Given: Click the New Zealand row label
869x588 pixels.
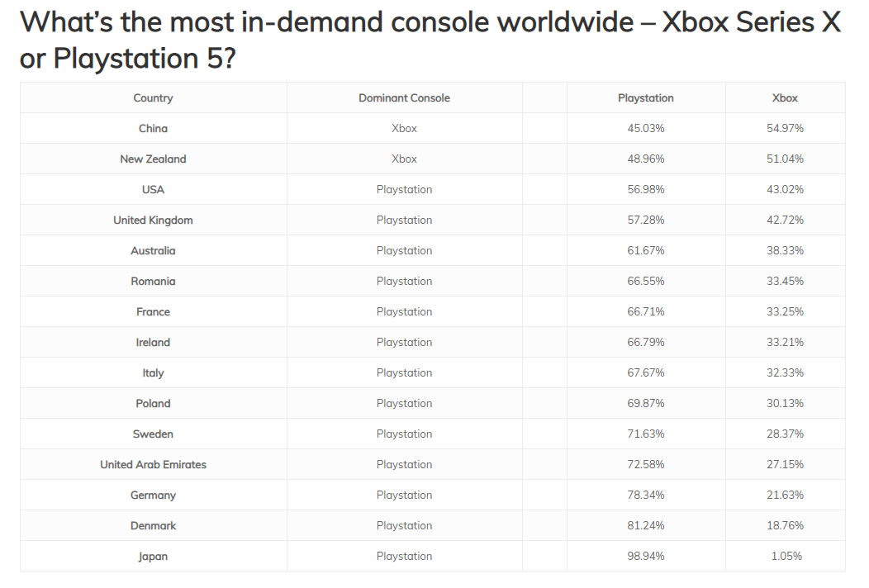Looking at the screenshot, I should click(x=153, y=159).
